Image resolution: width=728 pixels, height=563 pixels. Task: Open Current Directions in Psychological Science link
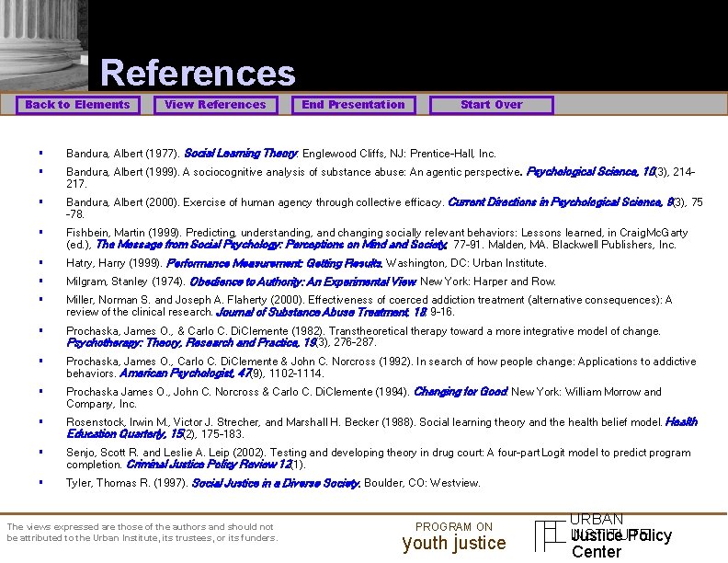coord(561,202)
